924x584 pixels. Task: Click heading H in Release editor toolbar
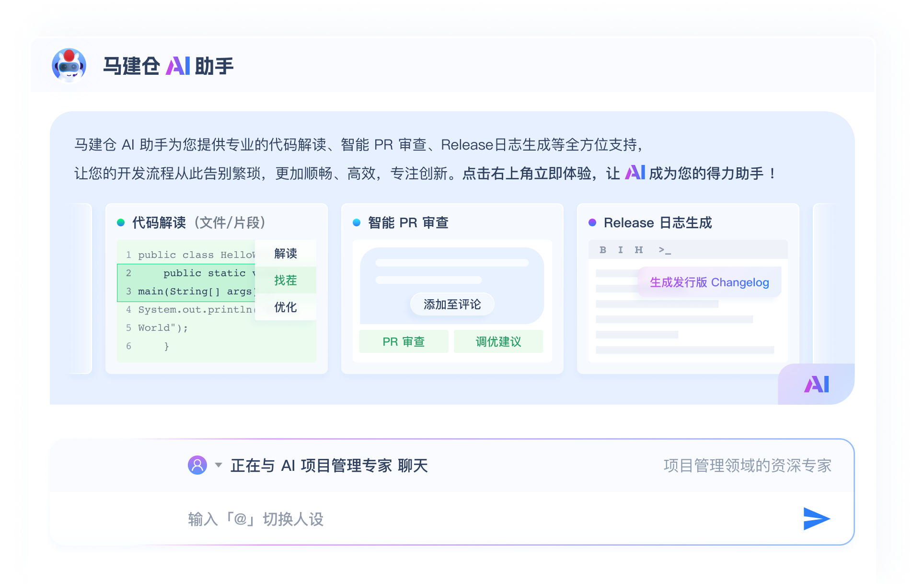click(639, 250)
